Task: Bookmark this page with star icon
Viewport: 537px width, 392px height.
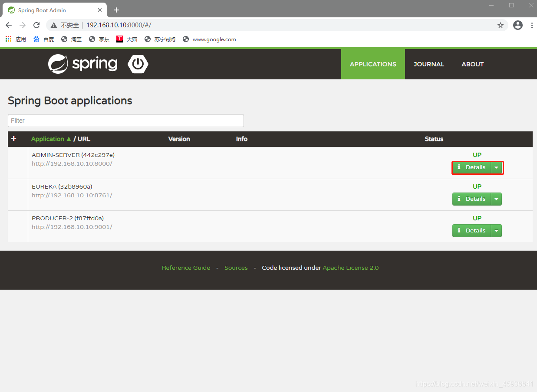Action: [501, 25]
